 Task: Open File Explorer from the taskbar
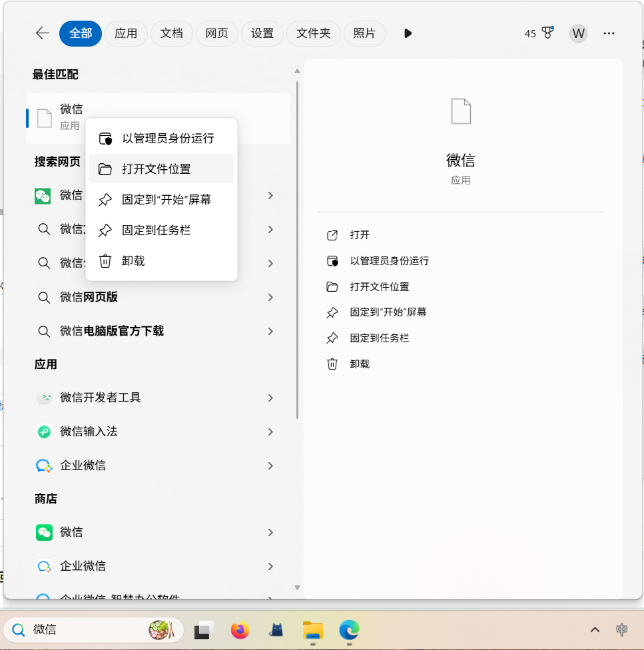pyautogui.click(x=313, y=631)
